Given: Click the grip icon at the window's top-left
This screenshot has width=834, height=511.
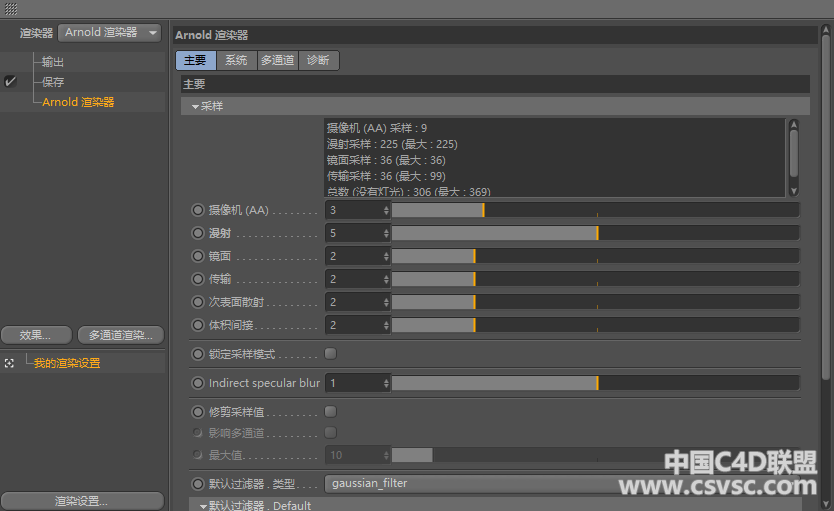Looking at the screenshot, I should pyautogui.click(x=11, y=8).
